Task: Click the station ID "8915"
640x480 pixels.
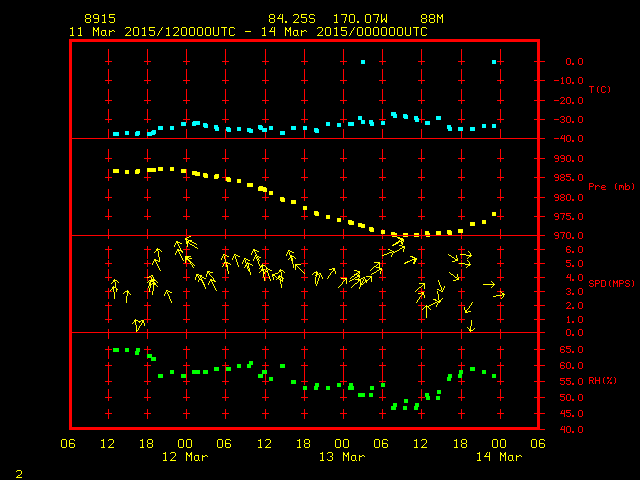Action: coord(100,19)
